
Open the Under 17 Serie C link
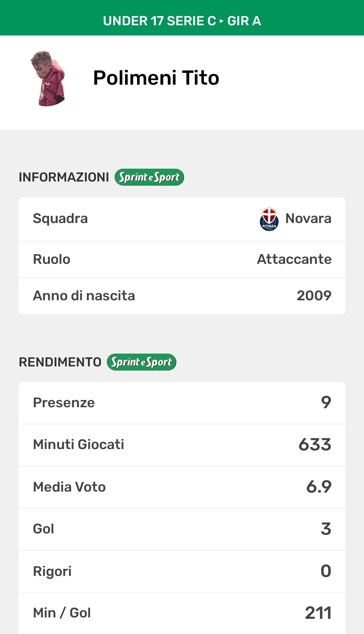[159, 21]
